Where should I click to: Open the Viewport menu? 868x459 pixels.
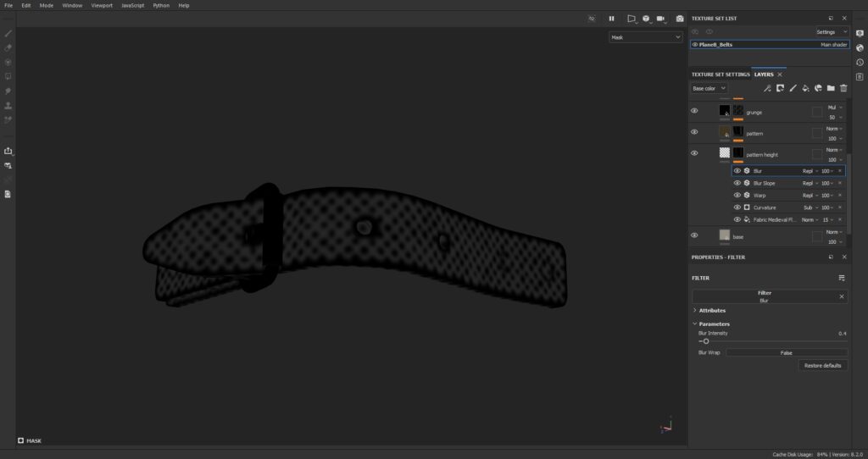click(x=102, y=6)
